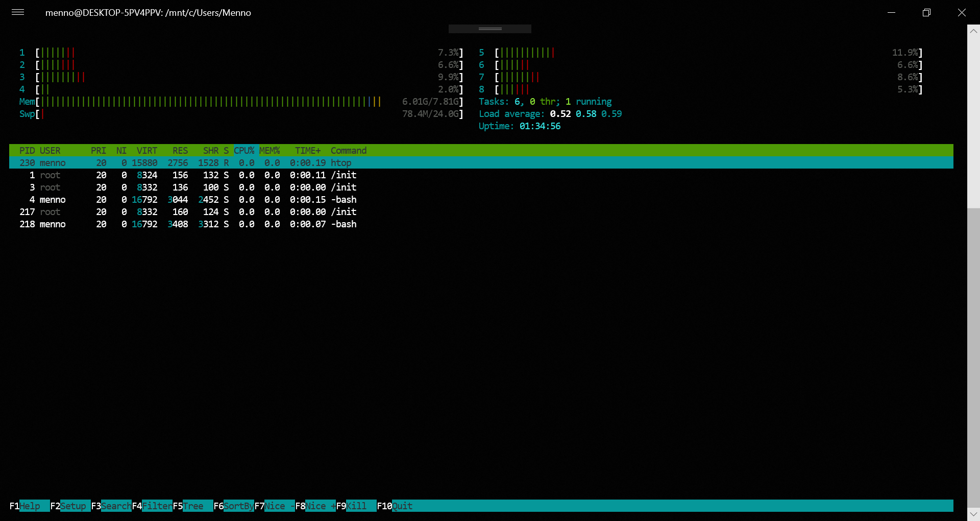Open the terminal hamburger menu
Image resolution: width=980 pixels, height=521 pixels.
pyautogui.click(x=17, y=12)
